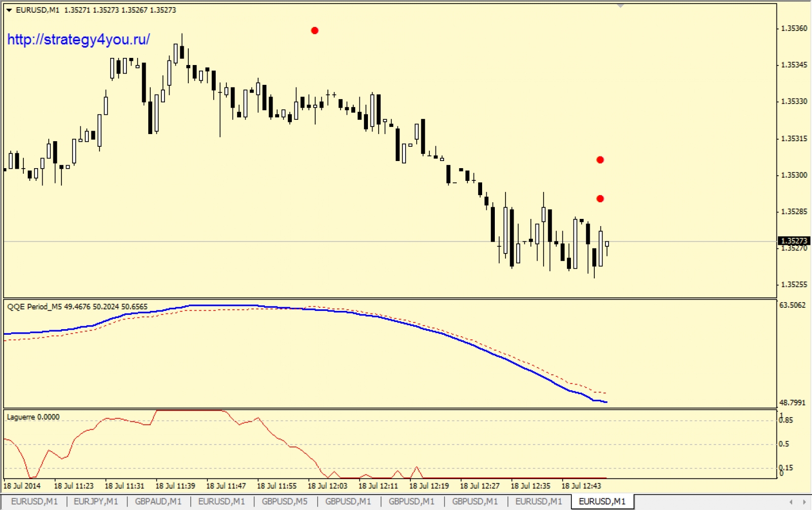This screenshot has width=812, height=510.
Task: Click the highest red dot signal marker
Action: point(315,30)
